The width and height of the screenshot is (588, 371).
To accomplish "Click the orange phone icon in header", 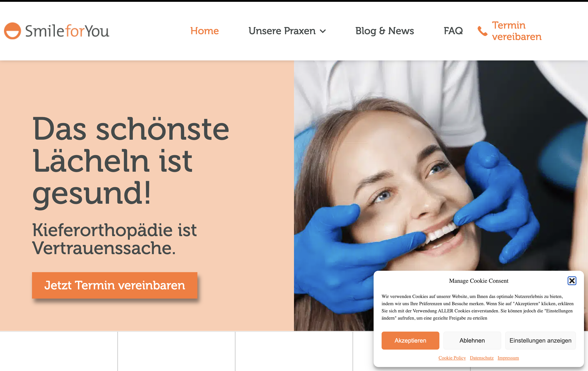I will pos(482,31).
